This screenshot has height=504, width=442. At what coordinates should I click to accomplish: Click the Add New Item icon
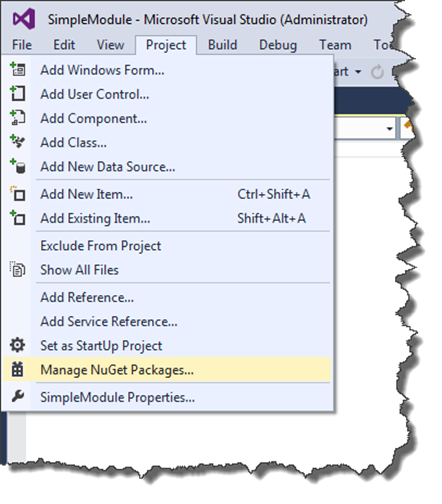pos(18,194)
